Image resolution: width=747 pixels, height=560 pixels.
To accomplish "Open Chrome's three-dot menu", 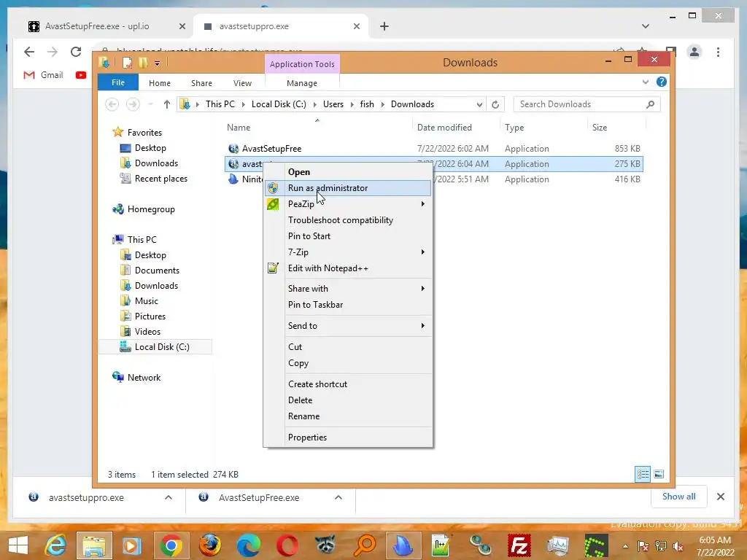I will [718, 52].
